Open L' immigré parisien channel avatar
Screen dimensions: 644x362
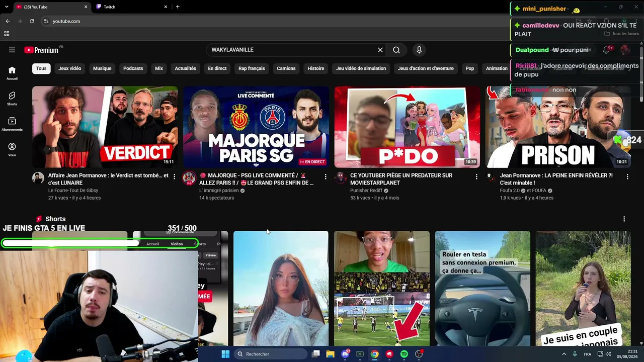pos(189,177)
